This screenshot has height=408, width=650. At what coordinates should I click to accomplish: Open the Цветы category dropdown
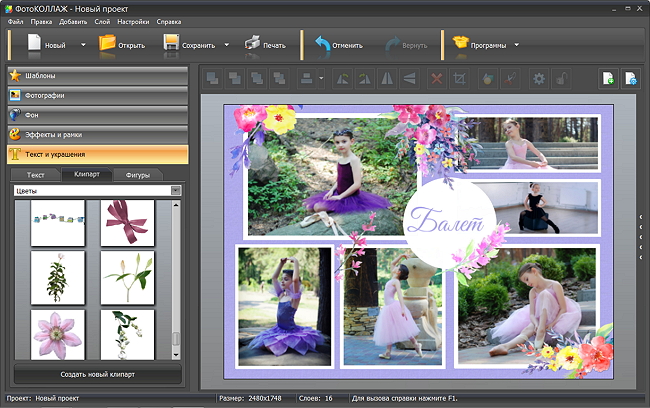pos(97,190)
